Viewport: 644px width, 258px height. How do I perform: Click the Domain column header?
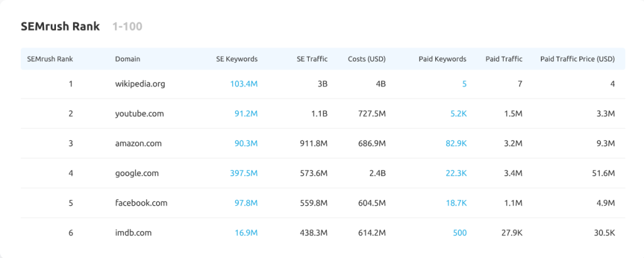click(128, 59)
